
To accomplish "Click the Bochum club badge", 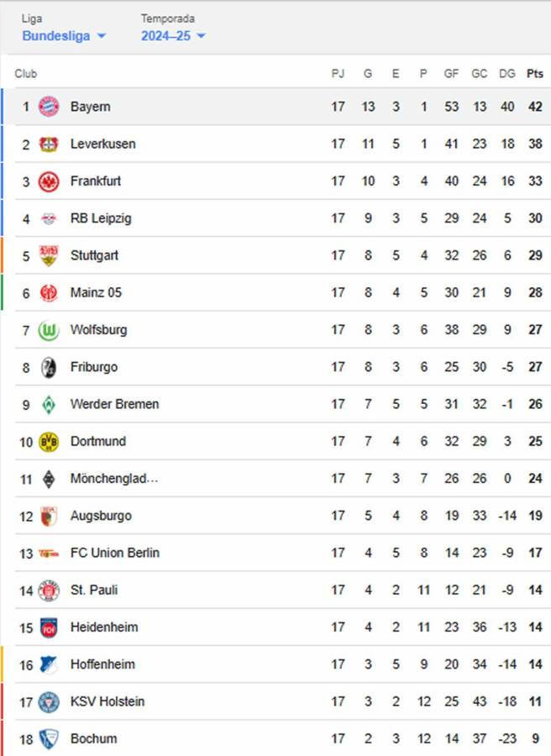I will click(x=48, y=738).
